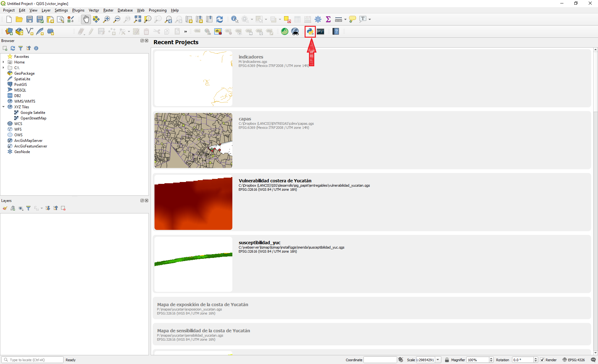Click the Browser properties info icon
This screenshot has height=364, width=598.
(36, 48)
